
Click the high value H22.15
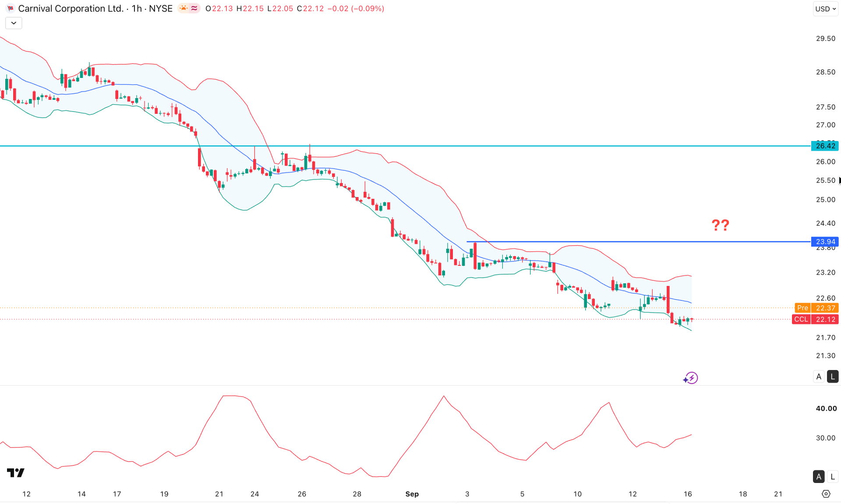(x=250, y=9)
